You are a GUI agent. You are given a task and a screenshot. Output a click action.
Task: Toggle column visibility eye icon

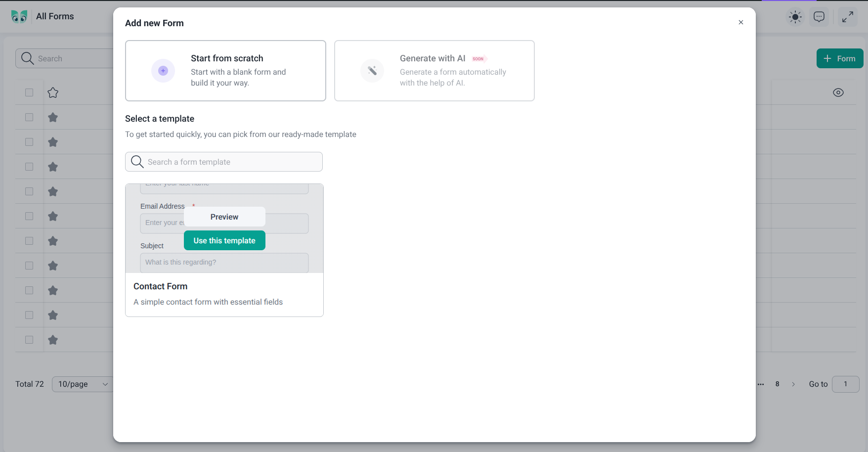pyautogui.click(x=838, y=92)
